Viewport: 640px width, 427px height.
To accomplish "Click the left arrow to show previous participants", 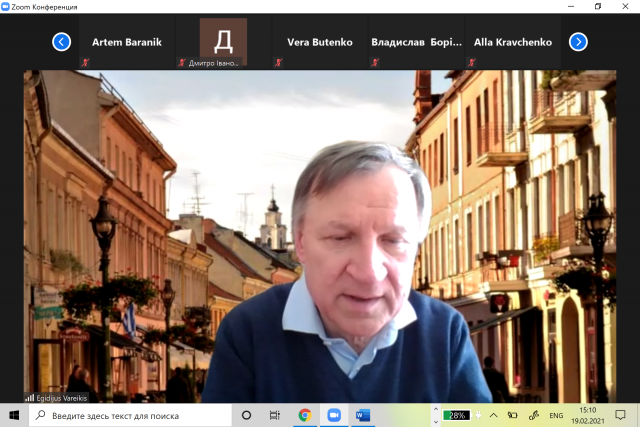I will click(x=62, y=42).
